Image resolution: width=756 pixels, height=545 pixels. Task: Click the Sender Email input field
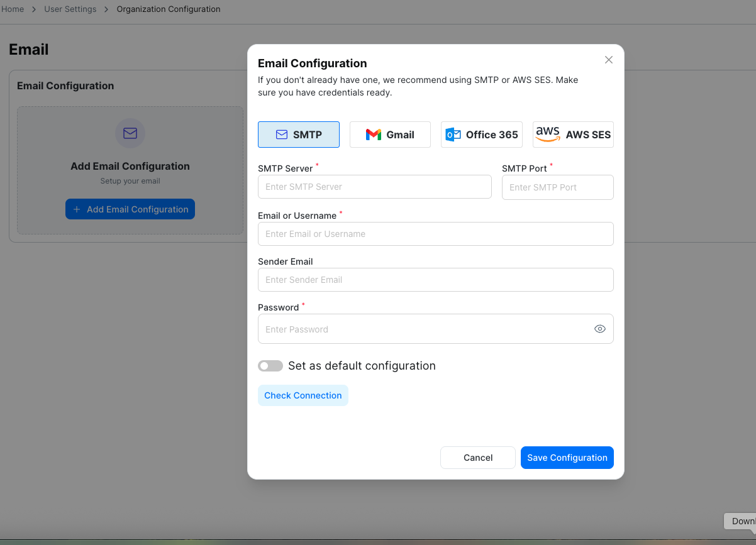coord(435,280)
